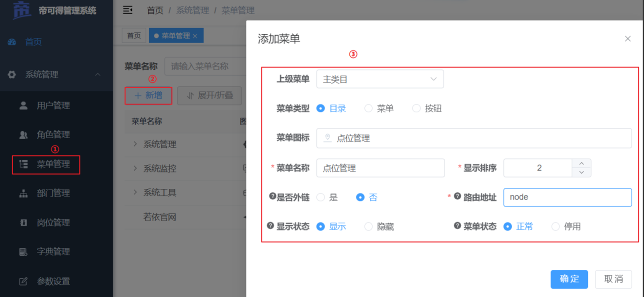Click the user icon for 用户管理
Screen dimensions: 644x297
23,106
